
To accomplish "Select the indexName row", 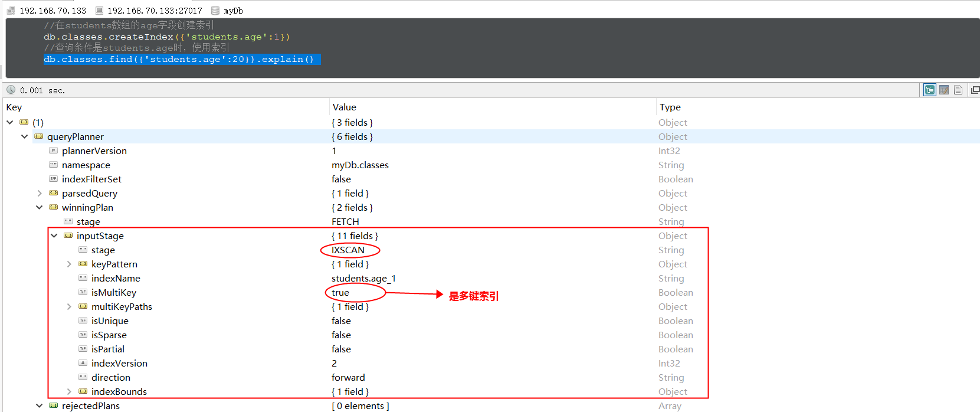I will click(116, 278).
